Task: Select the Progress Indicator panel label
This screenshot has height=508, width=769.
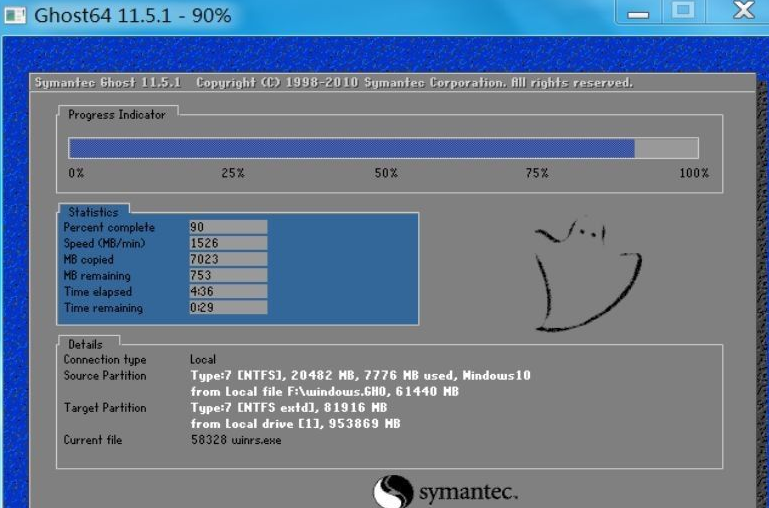Action: 117,115
